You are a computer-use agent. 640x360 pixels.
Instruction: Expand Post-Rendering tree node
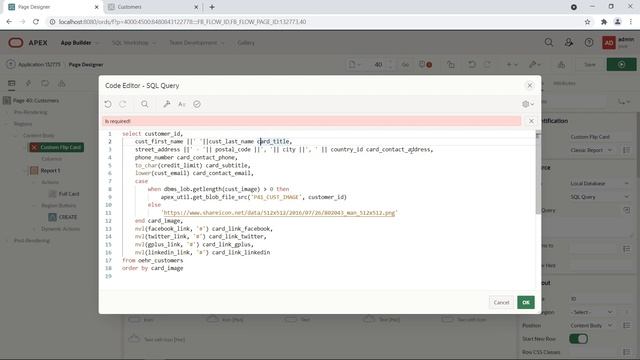coord(7,240)
